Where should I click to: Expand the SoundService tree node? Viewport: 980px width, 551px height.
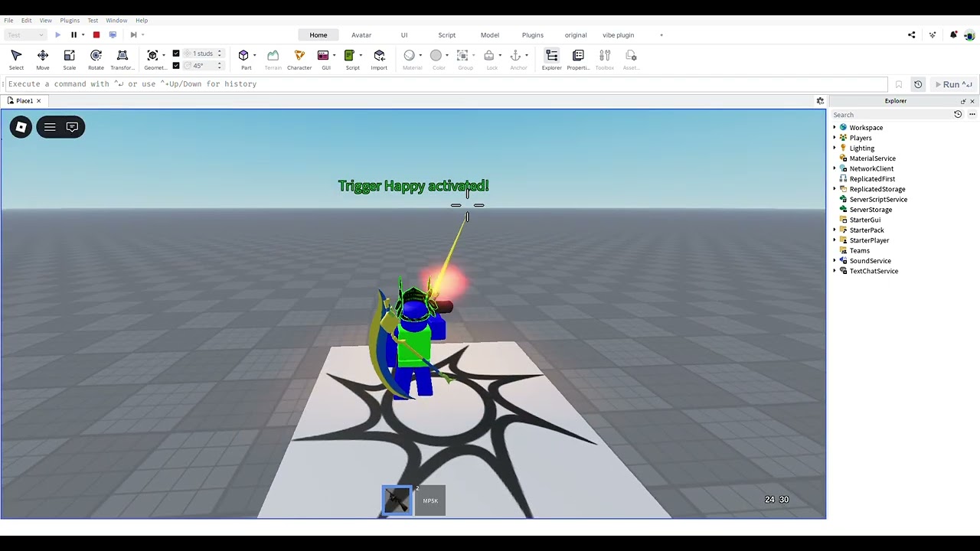pos(835,260)
